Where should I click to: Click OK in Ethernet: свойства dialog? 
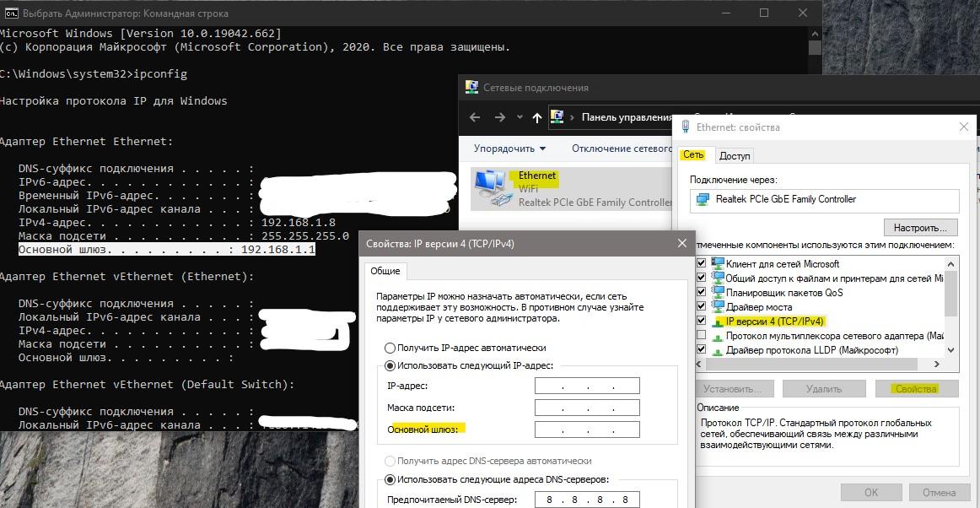pos(871,492)
